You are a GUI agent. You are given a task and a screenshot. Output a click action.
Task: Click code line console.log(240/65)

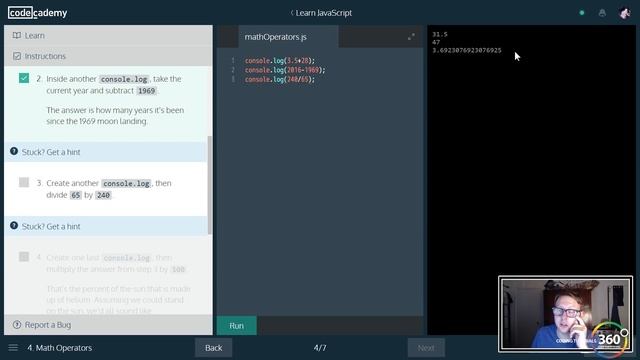tap(280, 79)
